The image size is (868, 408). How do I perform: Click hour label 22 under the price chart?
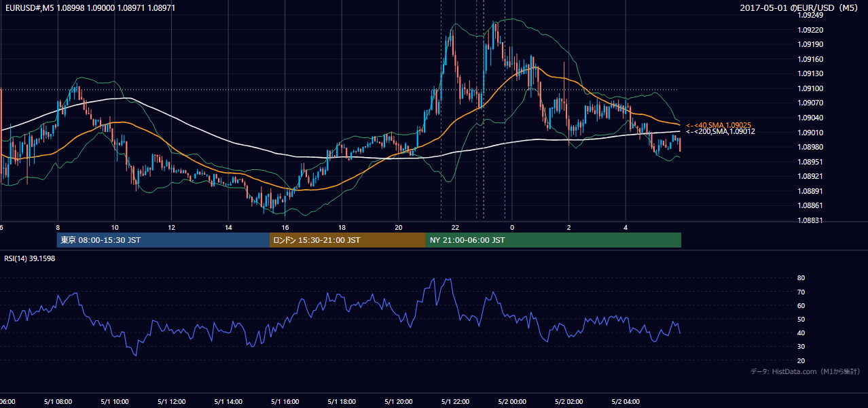pos(455,228)
